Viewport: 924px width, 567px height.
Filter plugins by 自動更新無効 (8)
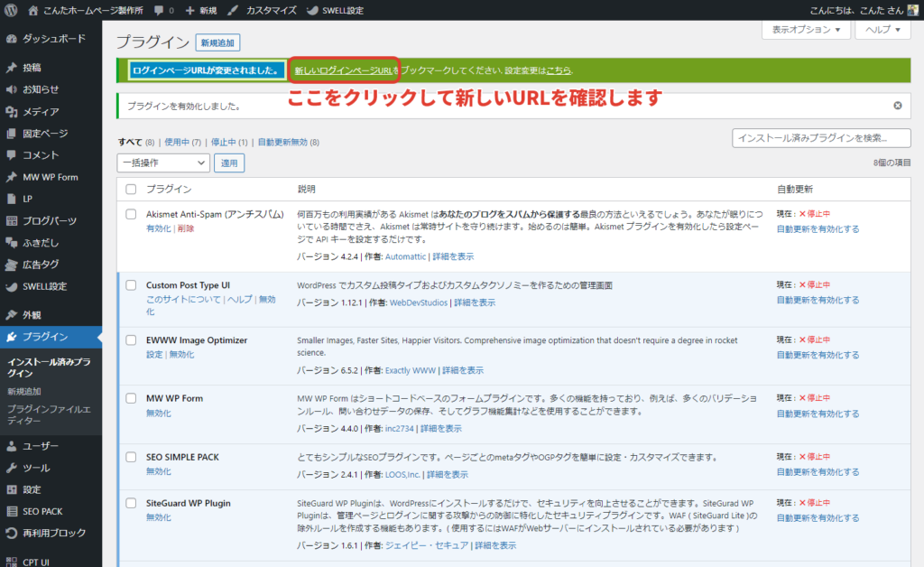click(x=289, y=142)
